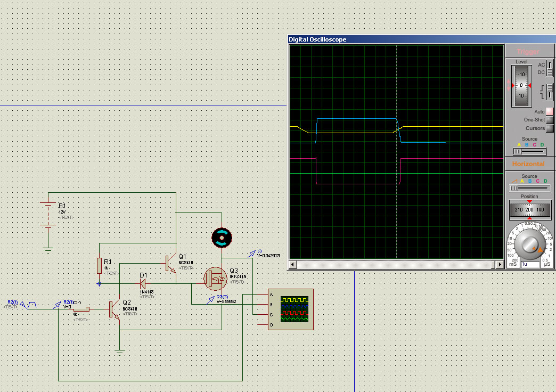
Task: Click the D1 1N4148 diode symbol
Action: pos(143,283)
